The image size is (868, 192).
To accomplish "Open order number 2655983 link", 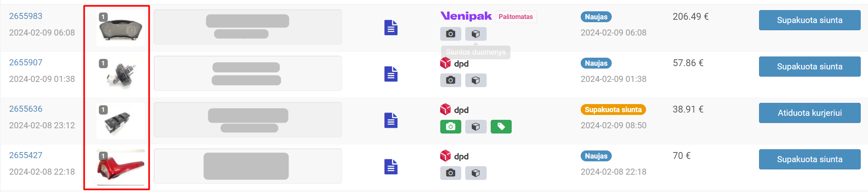I will [x=26, y=16].
